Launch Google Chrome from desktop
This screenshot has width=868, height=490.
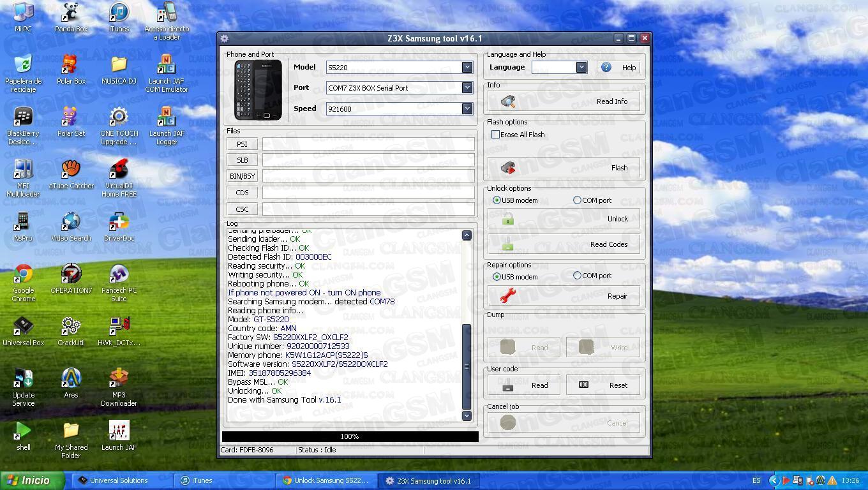point(24,283)
